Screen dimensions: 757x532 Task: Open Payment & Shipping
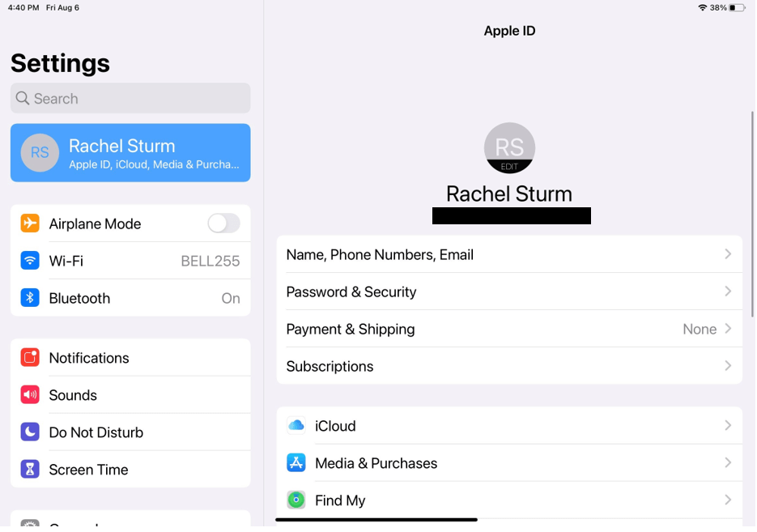click(x=509, y=329)
